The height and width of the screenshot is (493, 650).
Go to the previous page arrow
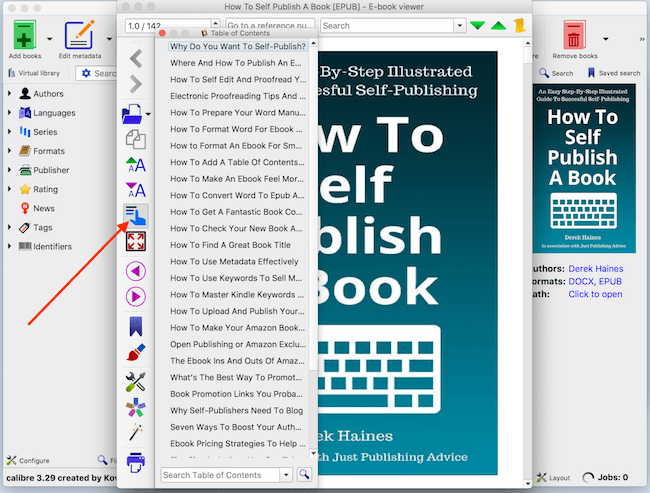[x=135, y=271]
